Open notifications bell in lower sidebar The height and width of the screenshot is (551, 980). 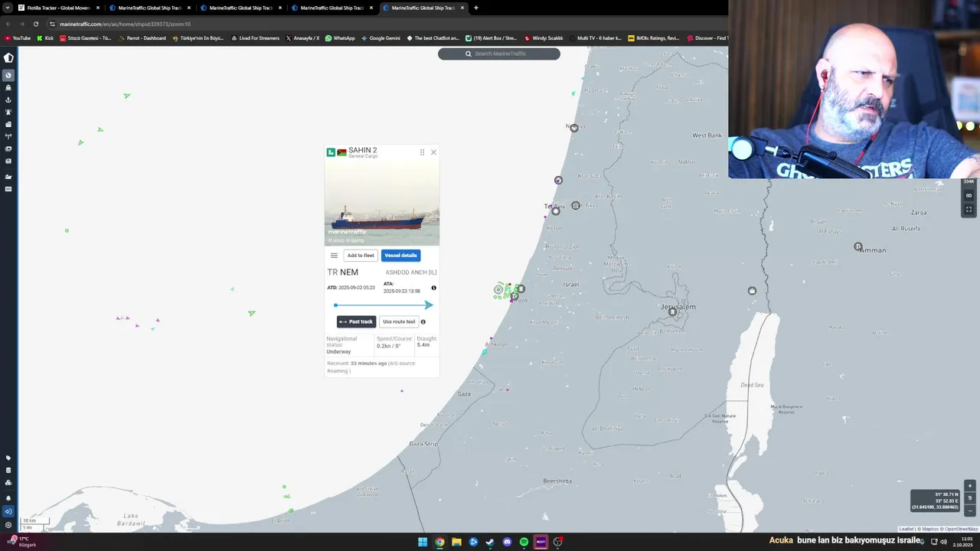coord(8,498)
